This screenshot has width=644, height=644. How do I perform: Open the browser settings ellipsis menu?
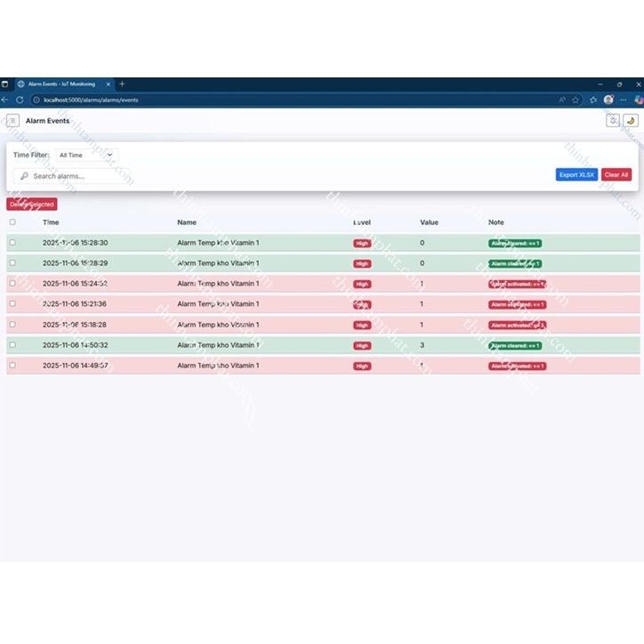point(624,100)
